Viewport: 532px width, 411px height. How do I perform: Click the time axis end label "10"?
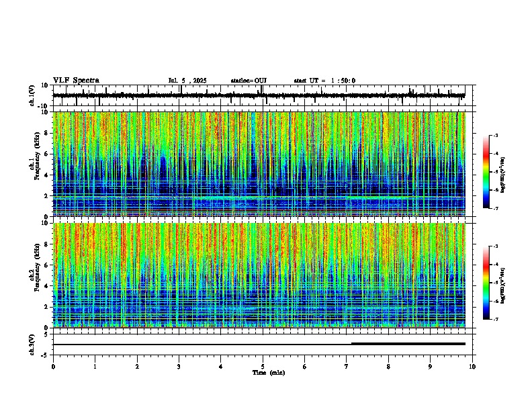pos(472,367)
